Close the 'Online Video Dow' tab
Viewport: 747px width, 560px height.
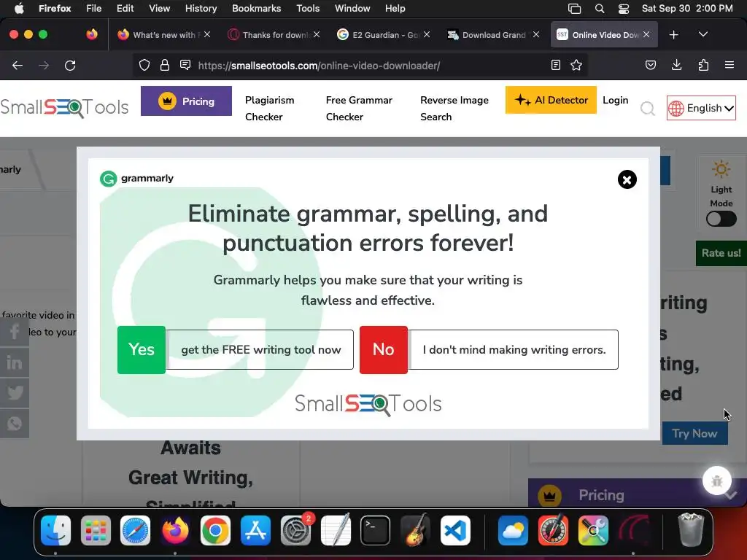click(646, 34)
